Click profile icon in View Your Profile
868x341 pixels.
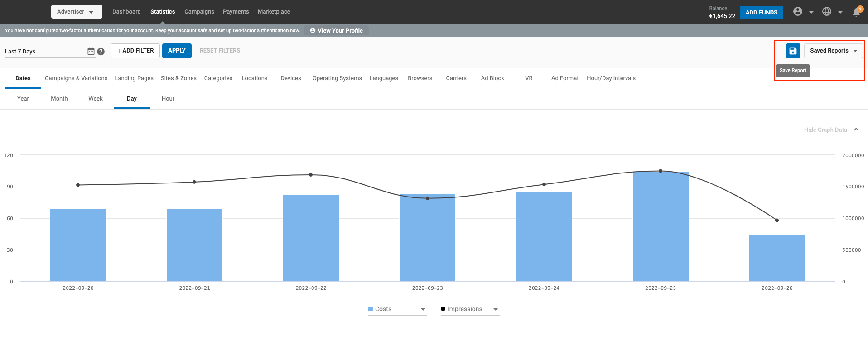[x=313, y=30]
